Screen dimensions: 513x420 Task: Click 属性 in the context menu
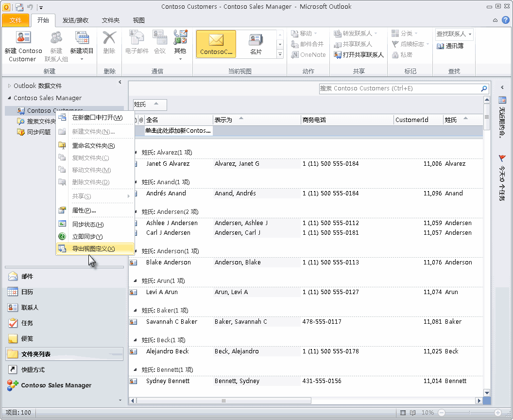(x=84, y=210)
